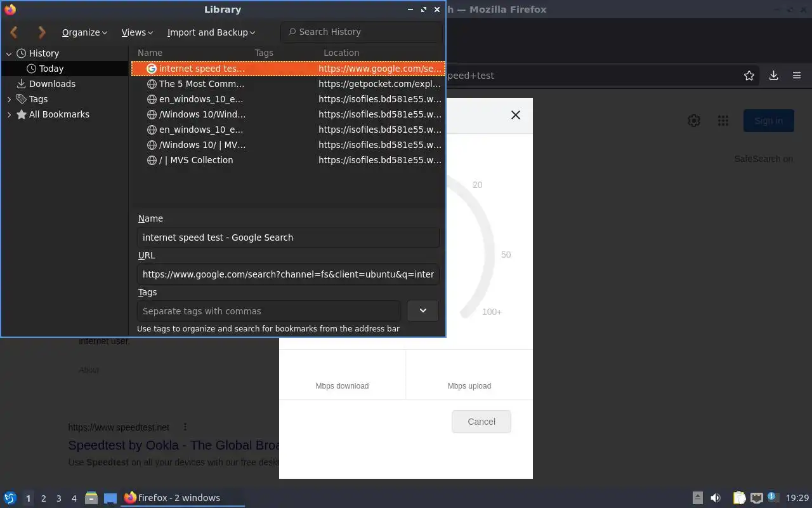Switch to workspace 4
The height and width of the screenshot is (508, 812).
coord(74,498)
